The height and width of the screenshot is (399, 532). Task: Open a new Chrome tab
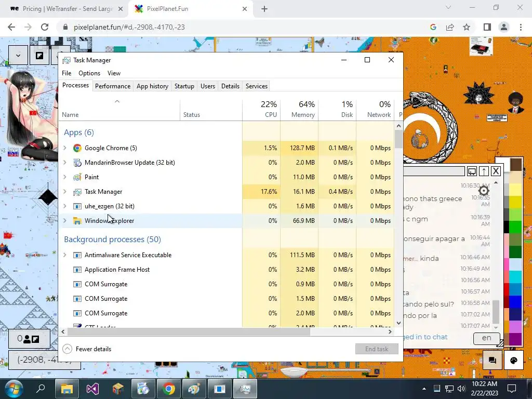click(x=264, y=9)
